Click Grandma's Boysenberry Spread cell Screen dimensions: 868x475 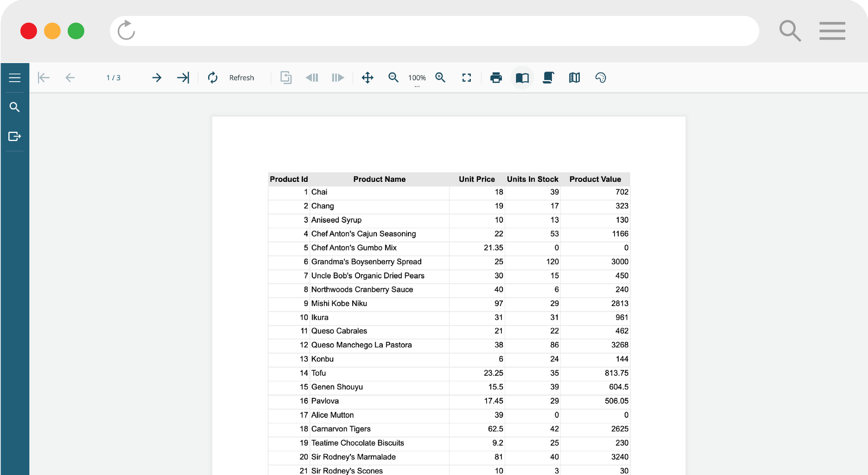(380, 262)
